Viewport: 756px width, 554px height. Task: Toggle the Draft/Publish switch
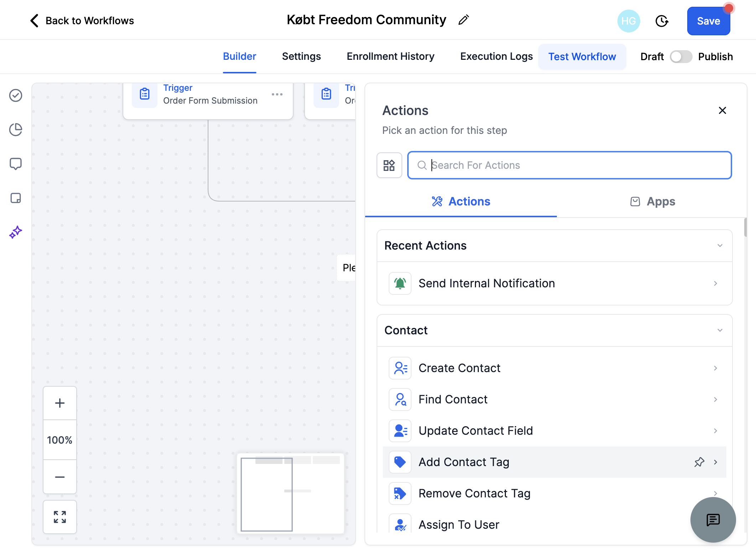[681, 57]
